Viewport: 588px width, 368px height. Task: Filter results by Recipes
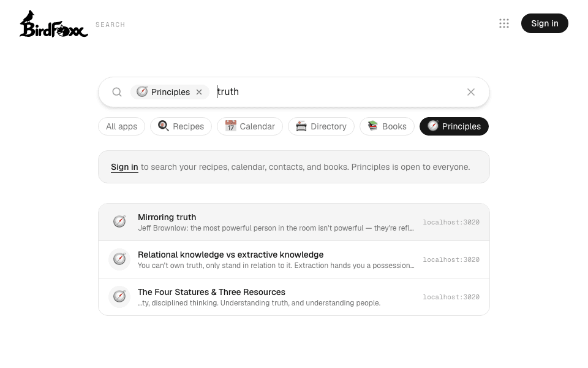click(x=181, y=126)
